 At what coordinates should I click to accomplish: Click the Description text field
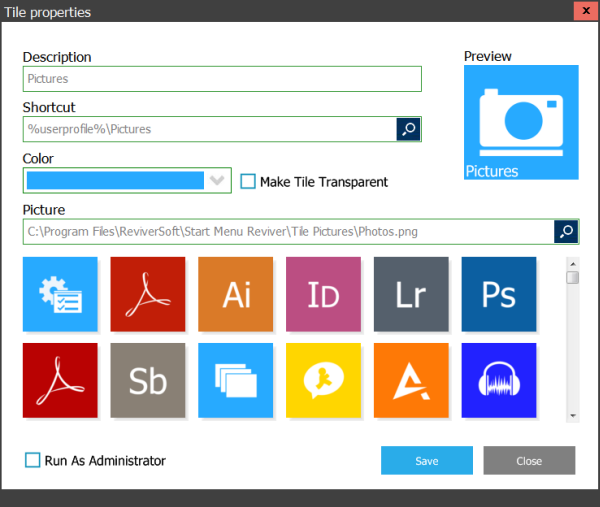point(222,79)
